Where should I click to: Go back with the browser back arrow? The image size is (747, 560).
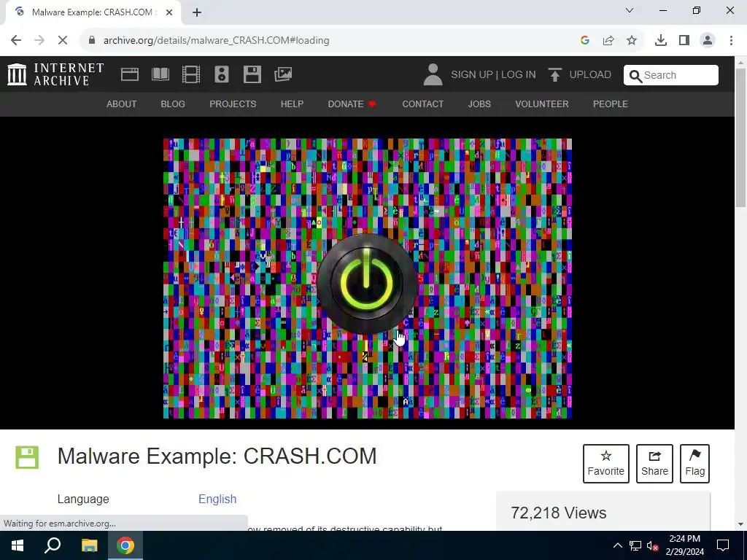pyautogui.click(x=16, y=41)
